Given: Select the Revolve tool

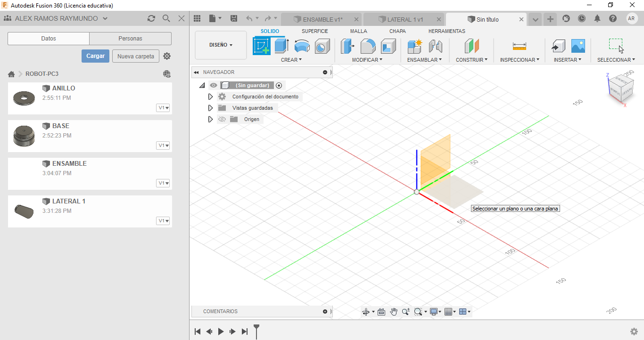Looking at the screenshot, I should 302,46.
